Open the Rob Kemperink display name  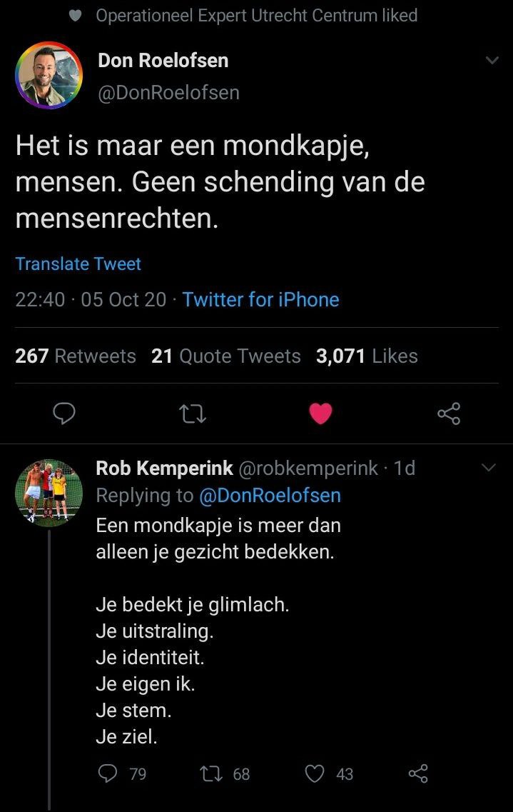[164, 468]
